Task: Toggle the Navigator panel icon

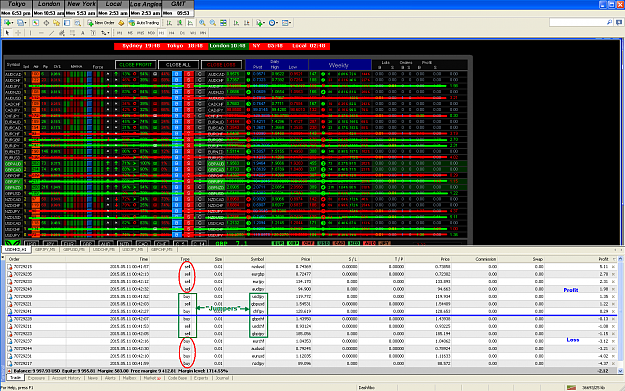Action: click(x=57, y=23)
